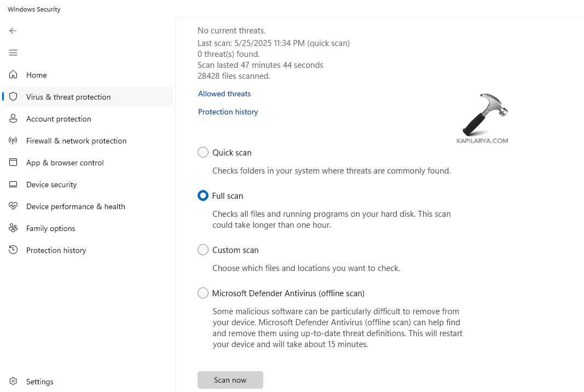Click the Home house icon
The width and height of the screenshot is (584, 392).
pos(13,75)
